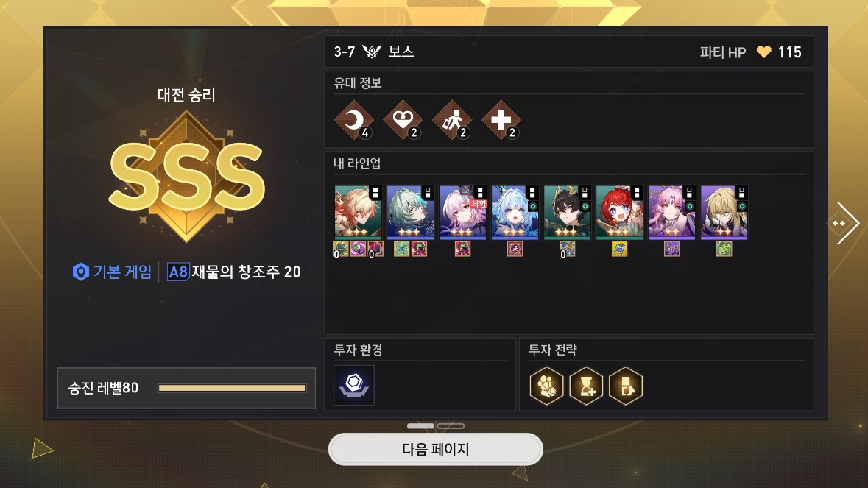Viewport: 868px width, 488px height.
Task: Select the second page indicator dot
Action: click(x=451, y=426)
